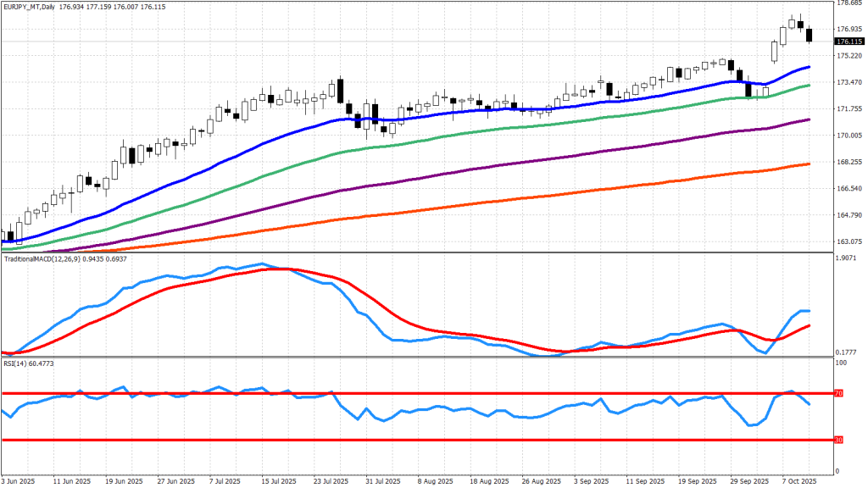Click the blue MACD line at its peak

pos(262,264)
